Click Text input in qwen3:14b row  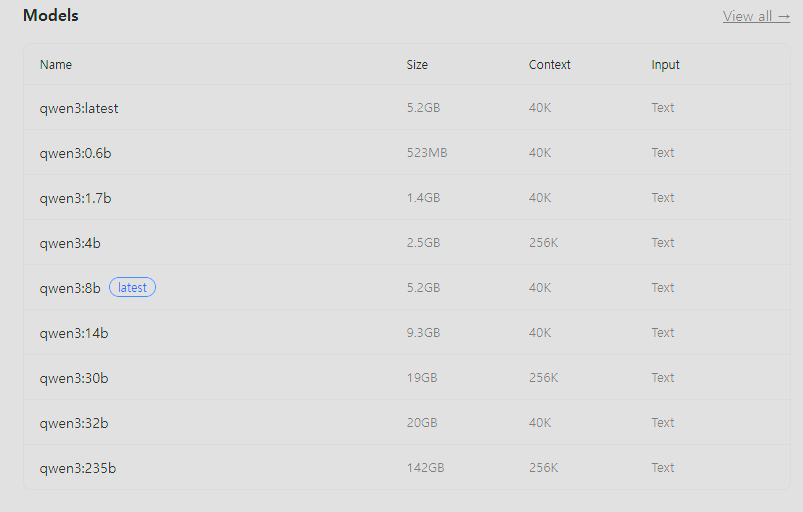(x=663, y=333)
